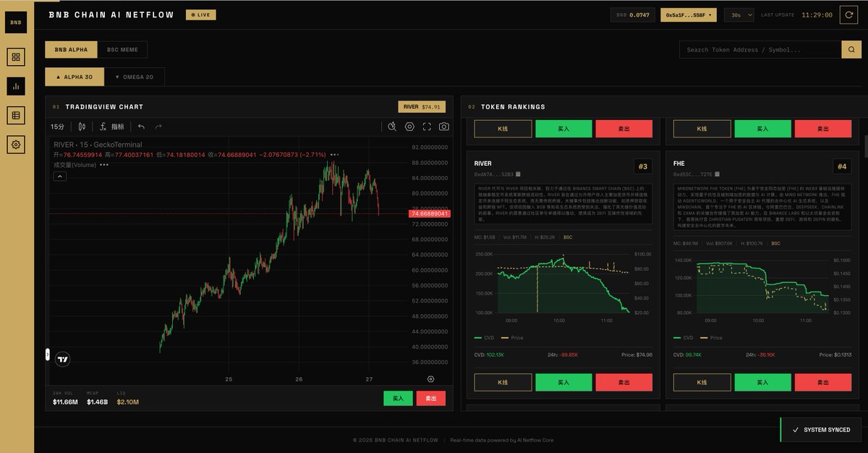Click the TradingView logo on the chart
Screen dimensions: 868x453
63,360
